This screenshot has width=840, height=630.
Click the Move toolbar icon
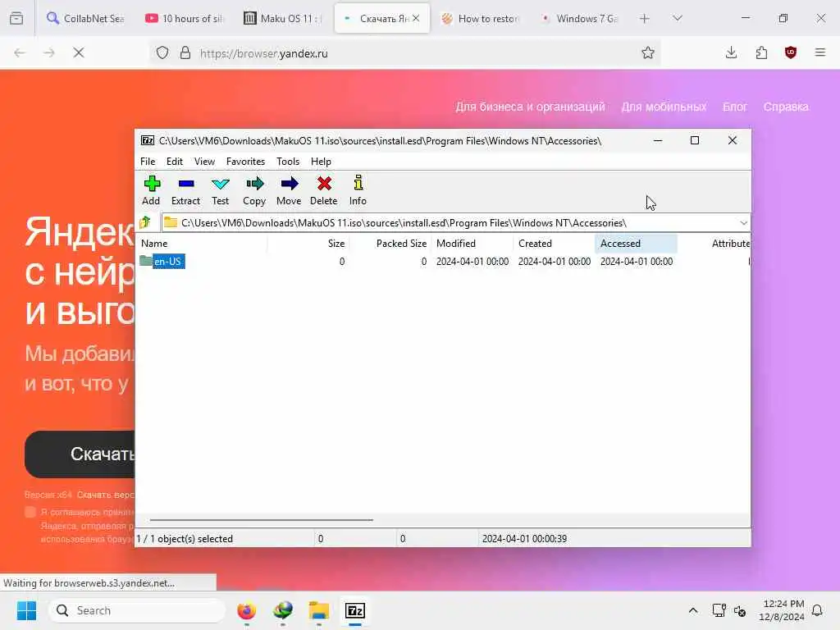[x=289, y=190]
